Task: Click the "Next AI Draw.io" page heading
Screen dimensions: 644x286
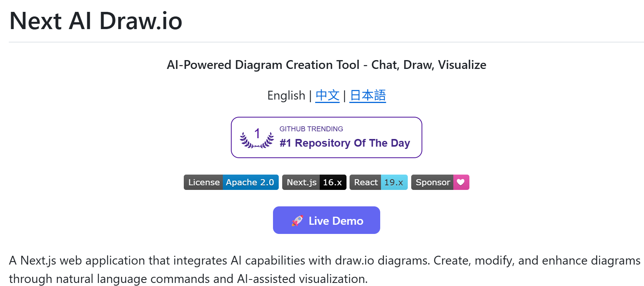Action: pyautogui.click(x=96, y=21)
